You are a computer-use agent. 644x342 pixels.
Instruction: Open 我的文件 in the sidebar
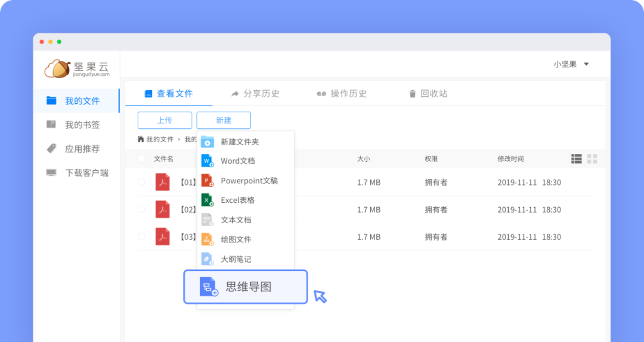tap(77, 101)
